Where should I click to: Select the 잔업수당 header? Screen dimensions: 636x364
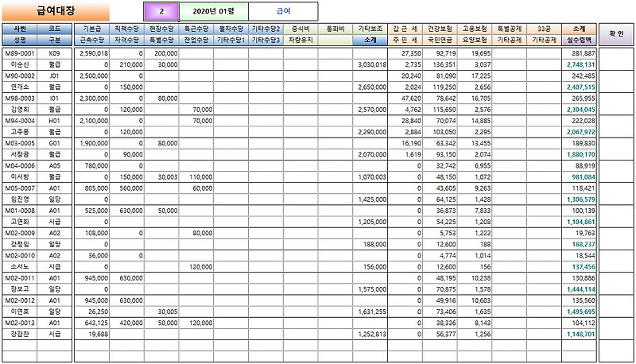pyautogui.click(x=196, y=40)
